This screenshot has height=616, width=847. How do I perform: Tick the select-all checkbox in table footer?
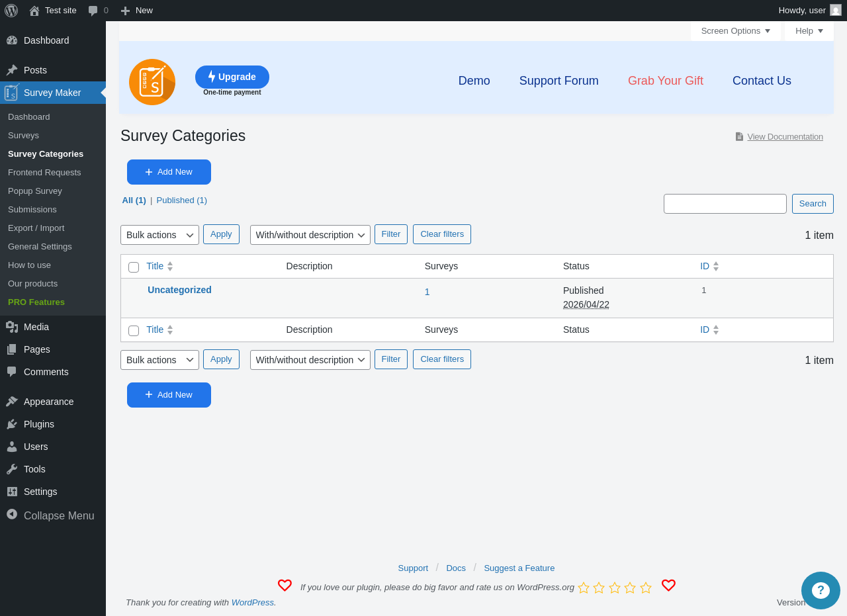pos(134,331)
